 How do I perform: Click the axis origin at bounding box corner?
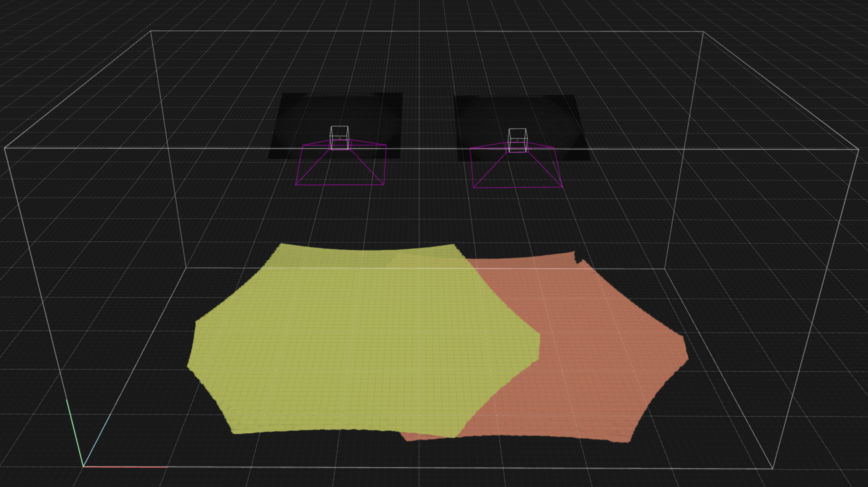tap(83, 467)
